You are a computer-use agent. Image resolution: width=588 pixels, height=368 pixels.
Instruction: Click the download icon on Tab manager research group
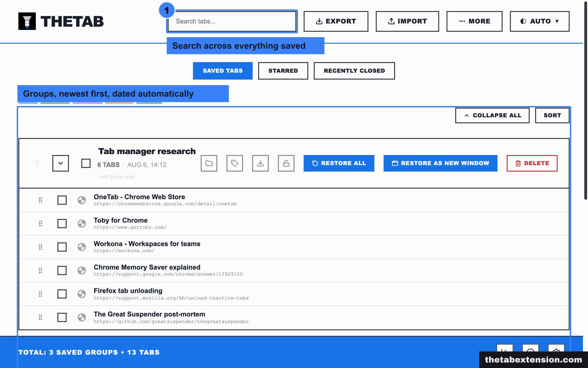[x=260, y=163]
